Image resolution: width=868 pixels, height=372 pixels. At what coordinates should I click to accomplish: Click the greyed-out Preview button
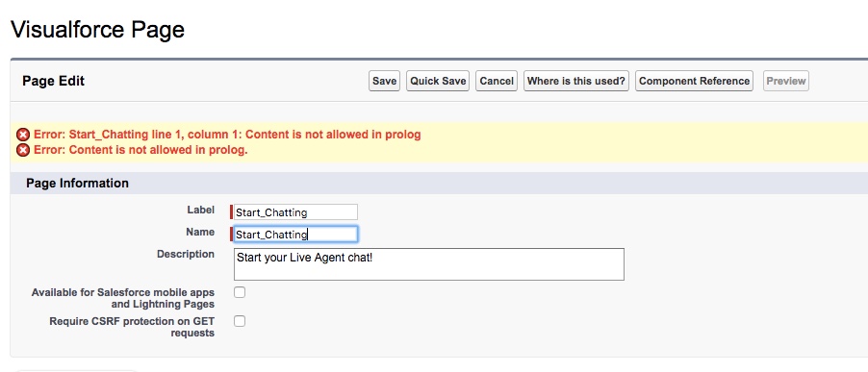785,81
